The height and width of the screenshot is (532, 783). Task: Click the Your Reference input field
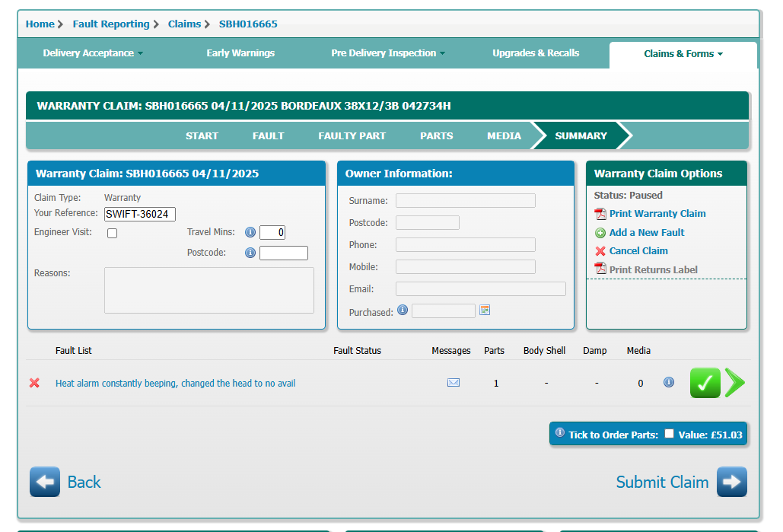[x=140, y=215]
